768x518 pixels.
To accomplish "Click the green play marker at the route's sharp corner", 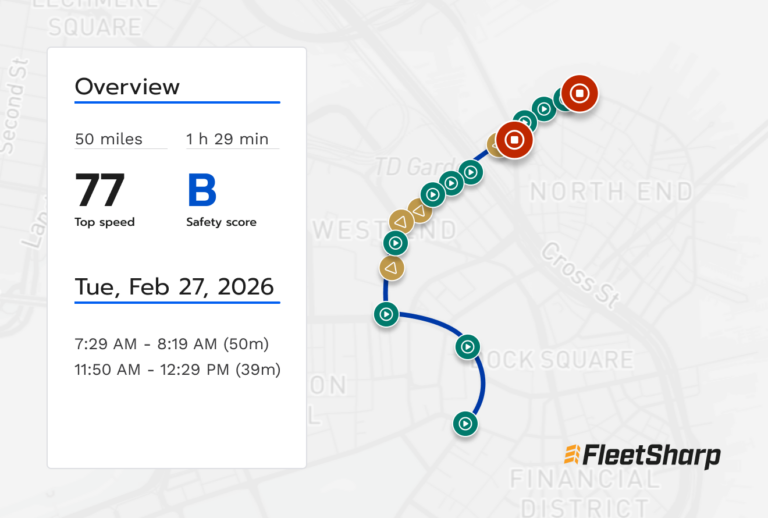I will (385, 315).
